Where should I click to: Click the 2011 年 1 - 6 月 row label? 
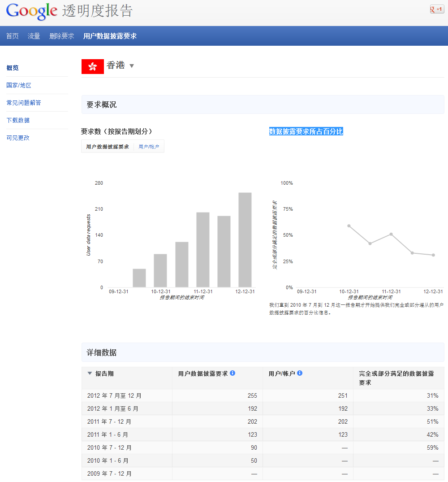tap(108, 434)
